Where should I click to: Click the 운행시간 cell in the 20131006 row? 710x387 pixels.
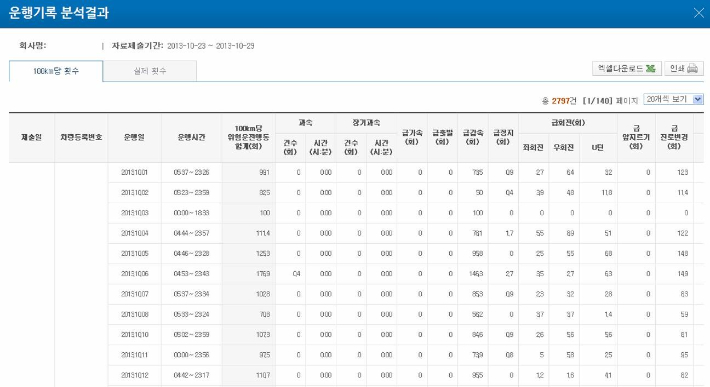coord(192,274)
